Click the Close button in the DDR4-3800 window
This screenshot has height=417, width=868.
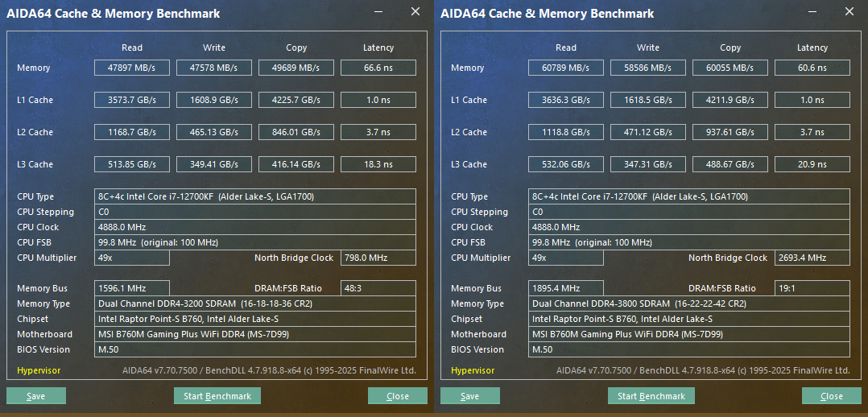click(x=832, y=396)
